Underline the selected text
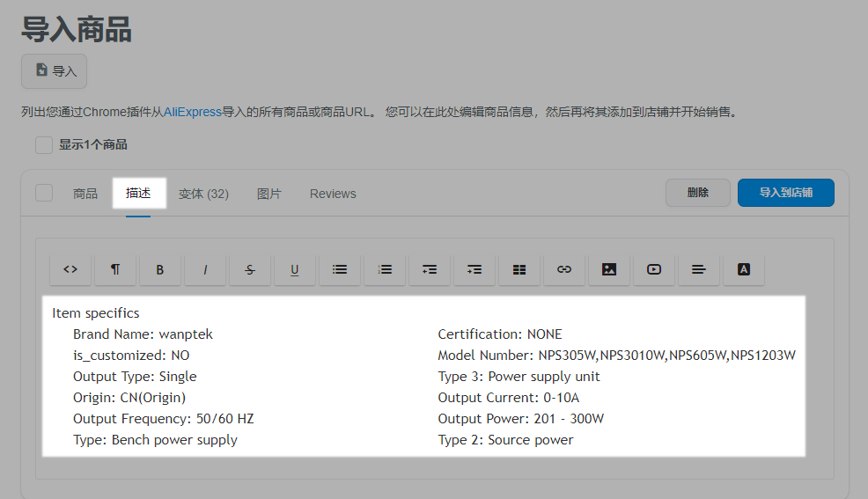This screenshot has width=868, height=499. coord(295,270)
